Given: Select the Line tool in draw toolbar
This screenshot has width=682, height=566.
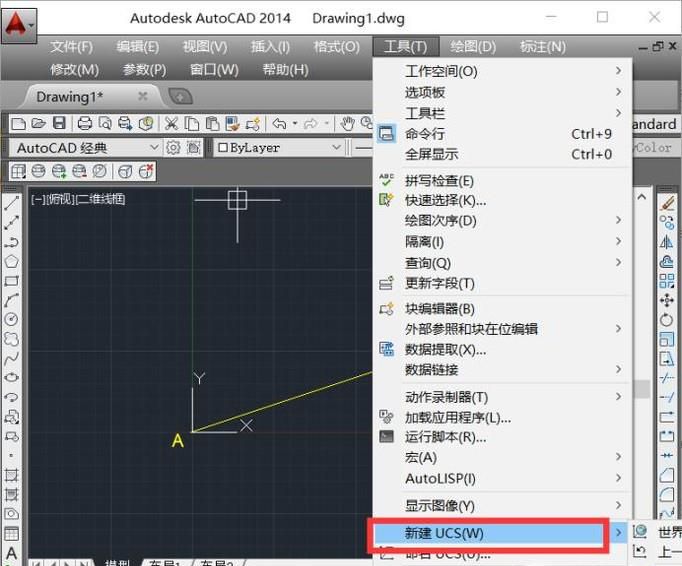Looking at the screenshot, I should (x=12, y=202).
